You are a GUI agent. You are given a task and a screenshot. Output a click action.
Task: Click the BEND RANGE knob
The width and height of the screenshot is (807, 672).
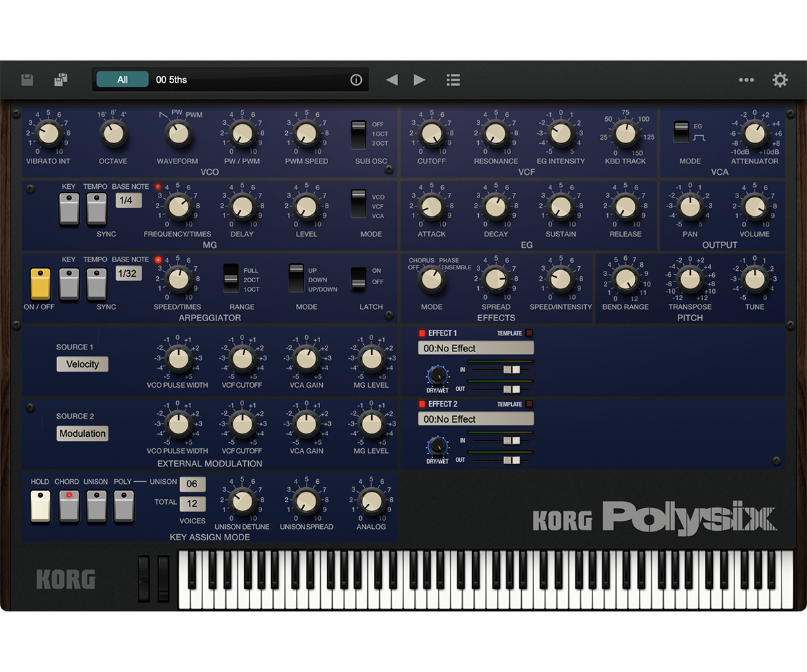[x=625, y=279]
